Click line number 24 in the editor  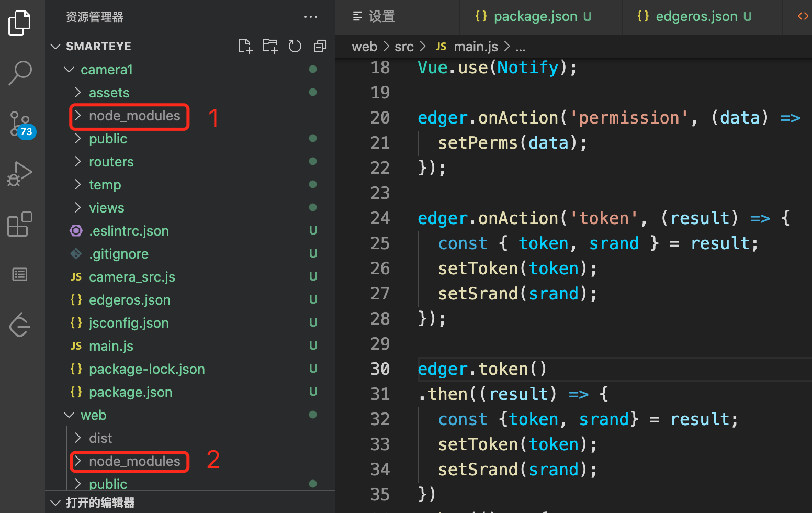pyautogui.click(x=380, y=218)
